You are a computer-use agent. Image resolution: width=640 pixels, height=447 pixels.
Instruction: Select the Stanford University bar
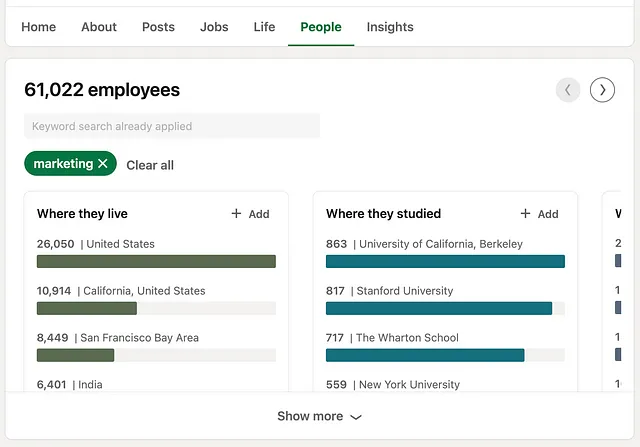tap(445, 308)
